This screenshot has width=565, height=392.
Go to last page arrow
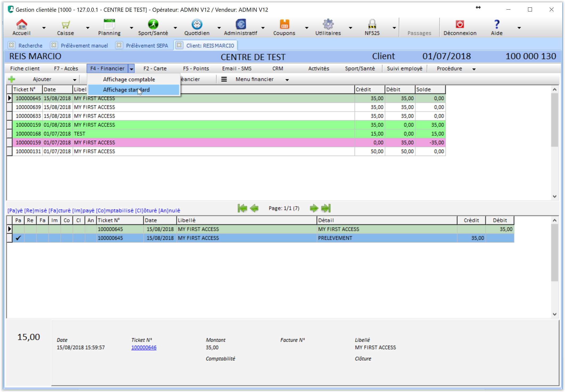[x=326, y=208]
